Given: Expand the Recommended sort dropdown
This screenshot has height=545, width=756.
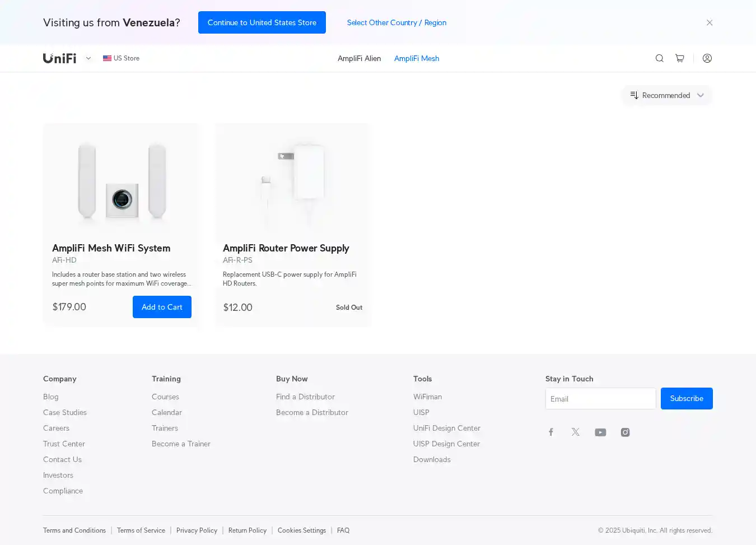Looking at the screenshot, I should (666, 95).
